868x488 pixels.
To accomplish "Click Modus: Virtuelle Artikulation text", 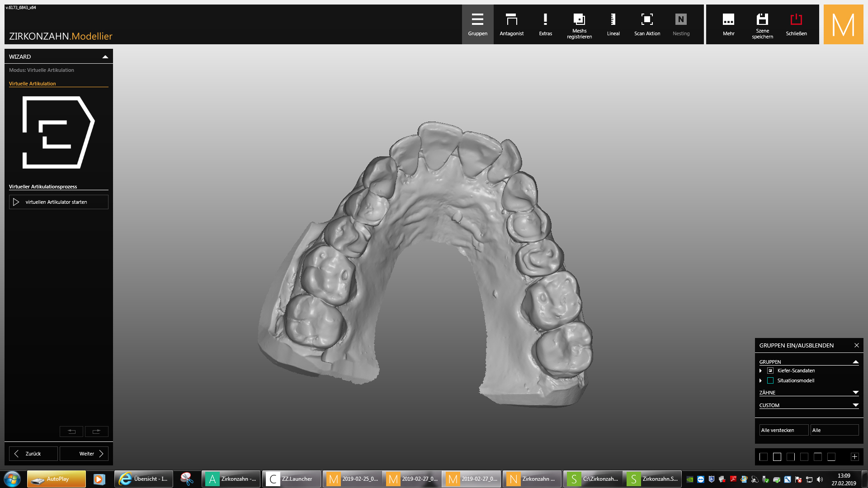I will [42, 70].
